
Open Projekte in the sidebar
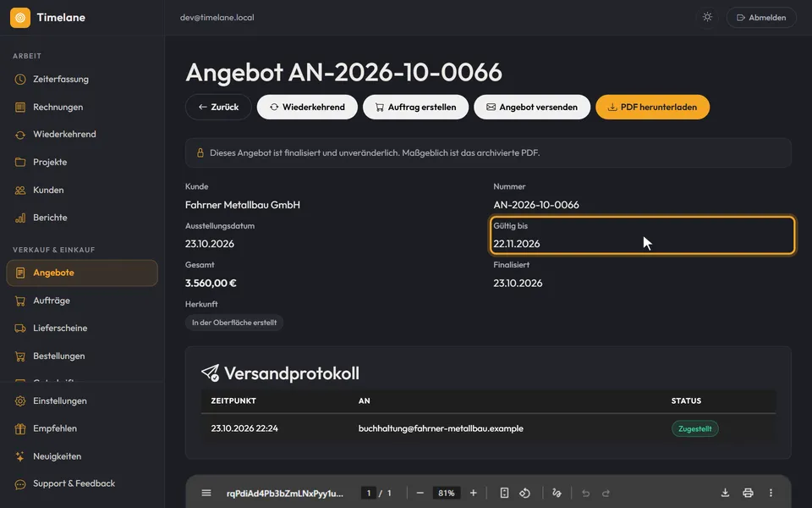(x=82, y=163)
